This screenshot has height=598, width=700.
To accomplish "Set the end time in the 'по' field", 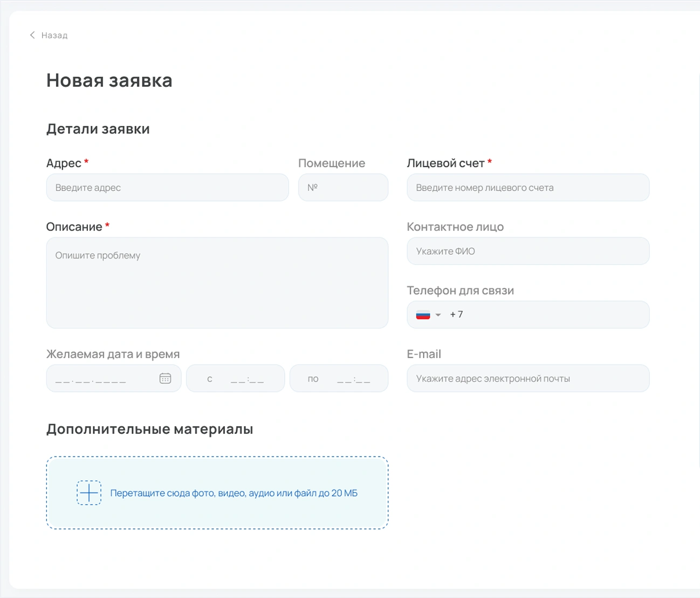I will [353, 379].
